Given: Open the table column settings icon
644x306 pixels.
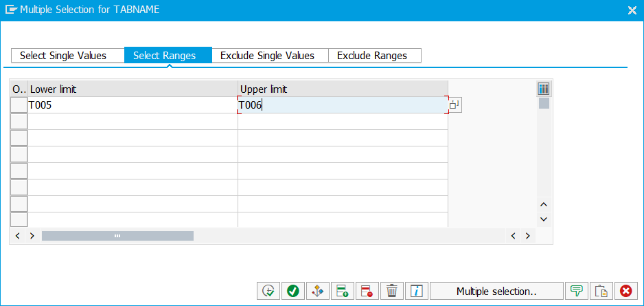Looking at the screenshot, I should [543, 89].
